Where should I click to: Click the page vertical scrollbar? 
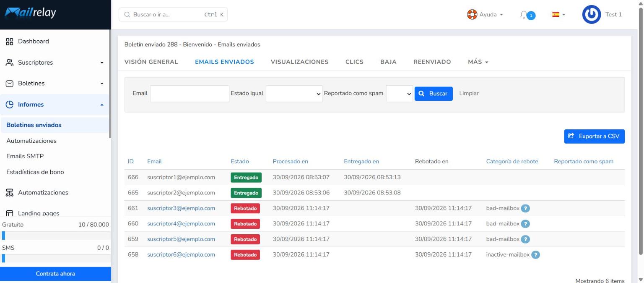pyautogui.click(x=640, y=131)
